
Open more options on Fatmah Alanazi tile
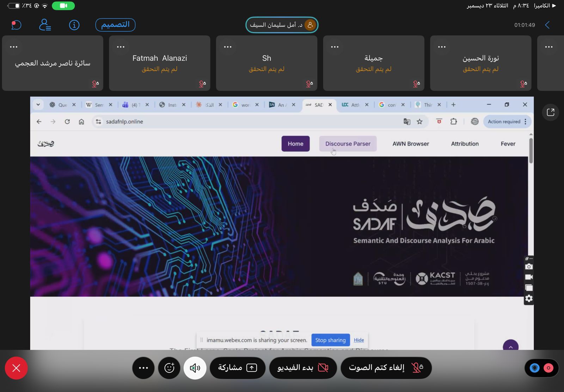(121, 47)
